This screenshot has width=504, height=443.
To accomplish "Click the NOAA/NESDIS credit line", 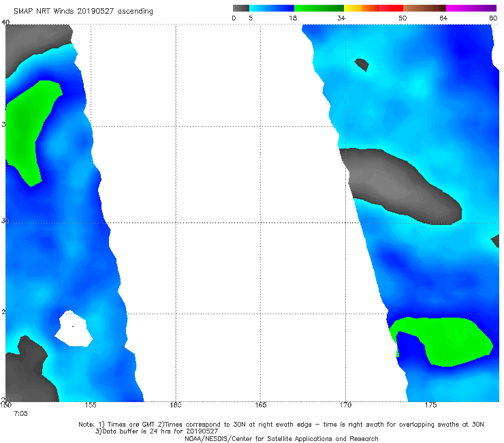I will [281, 439].
